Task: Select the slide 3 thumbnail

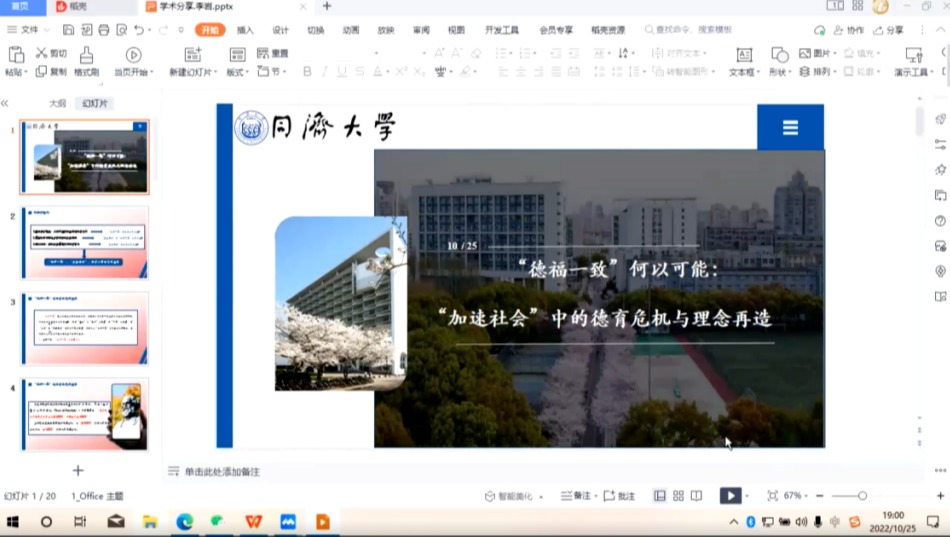Action: pos(85,329)
